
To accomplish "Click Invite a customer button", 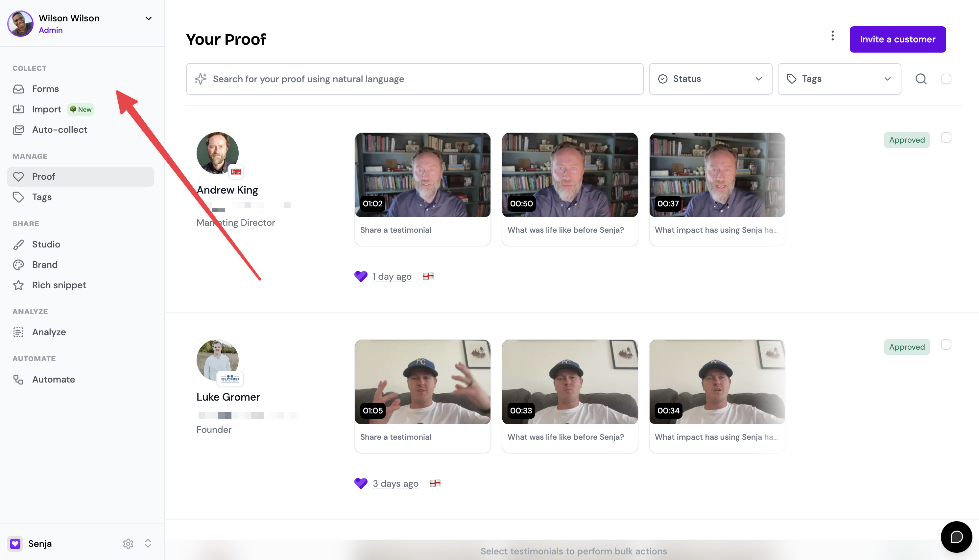I will pyautogui.click(x=897, y=39).
